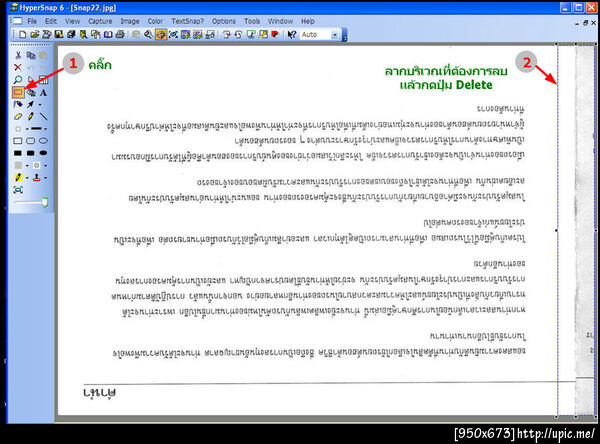Open the Options menu
Image resolution: width=600 pixels, height=444 pixels.
[224, 21]
